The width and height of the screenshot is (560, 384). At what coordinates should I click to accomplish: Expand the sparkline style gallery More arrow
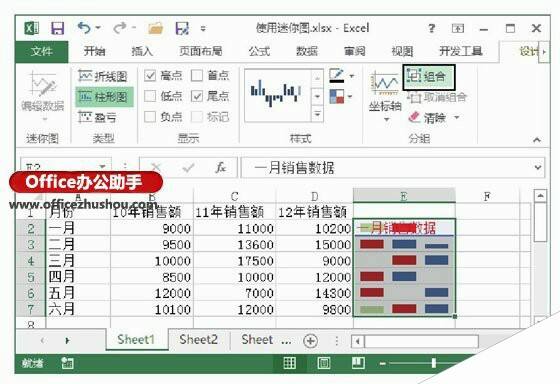click(318, 114)
